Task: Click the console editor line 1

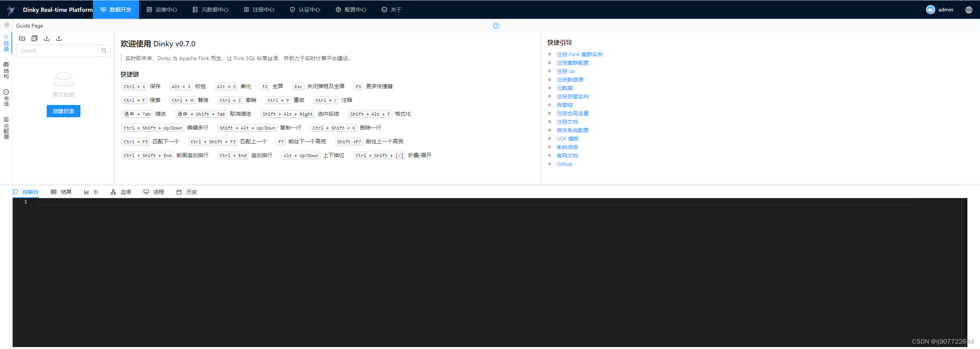Action: pos(477,202)
